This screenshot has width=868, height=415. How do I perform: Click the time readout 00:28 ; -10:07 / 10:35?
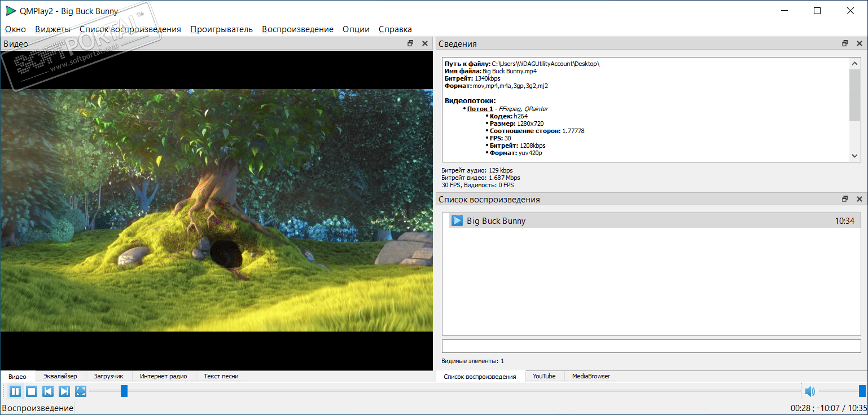828,408
